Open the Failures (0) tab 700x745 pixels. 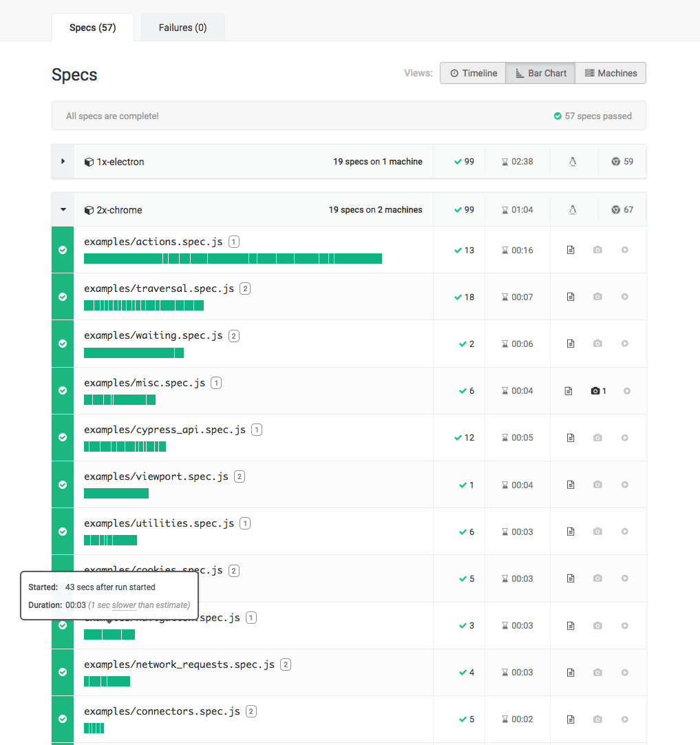[182, 27]
